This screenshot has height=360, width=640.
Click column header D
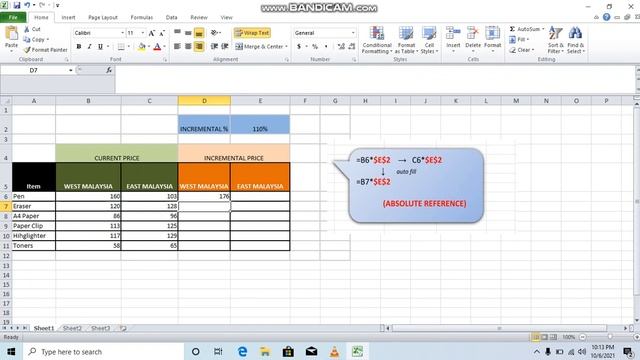(204, 100)
